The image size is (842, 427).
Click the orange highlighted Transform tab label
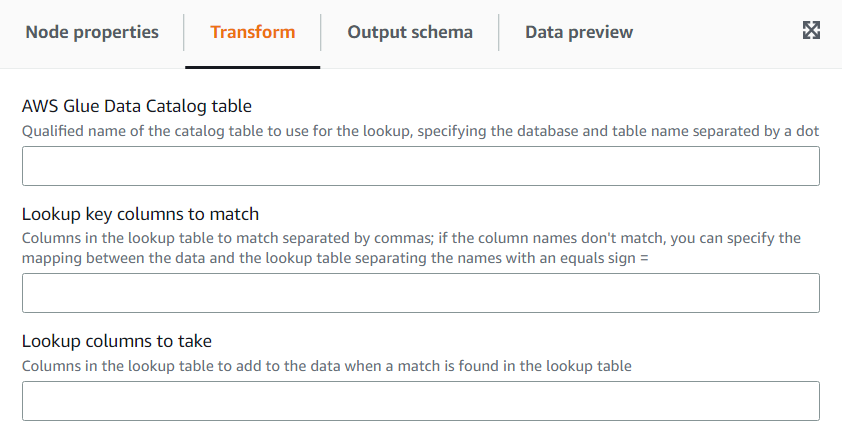pyautogui.click(x=252, y=32)
